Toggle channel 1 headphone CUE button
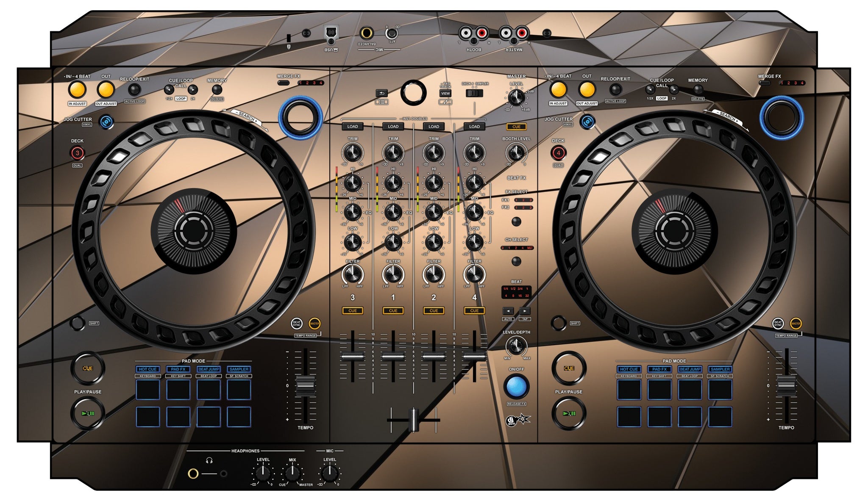The width and height of the screenshot is (868, 501). (393, 311)
